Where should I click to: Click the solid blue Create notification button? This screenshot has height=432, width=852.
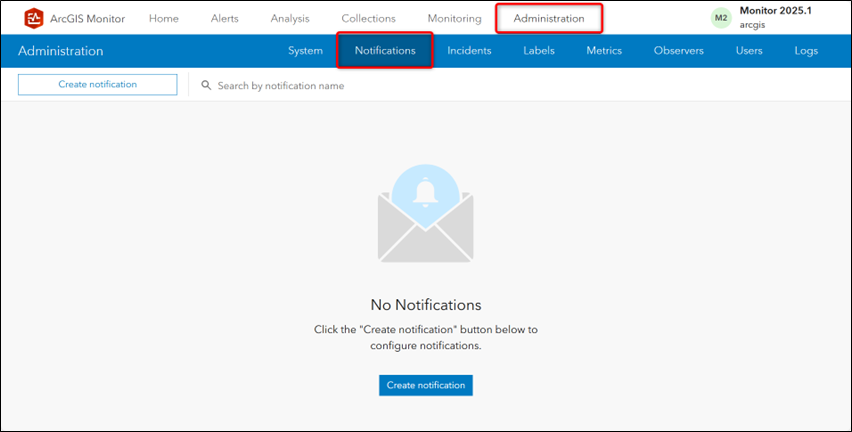[x=425, y=385]
